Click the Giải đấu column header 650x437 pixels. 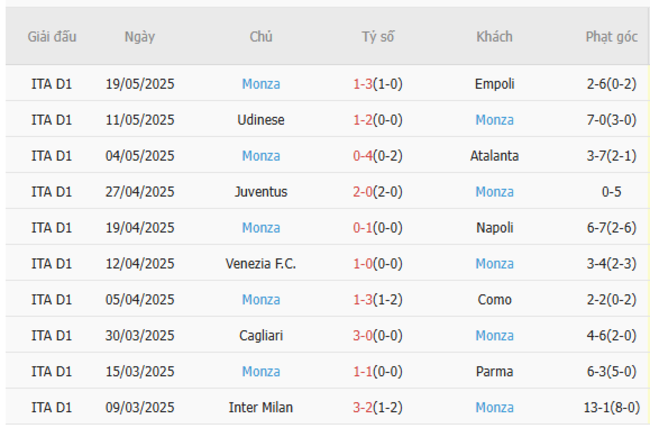pyautogui.click(x=52, y=37)
